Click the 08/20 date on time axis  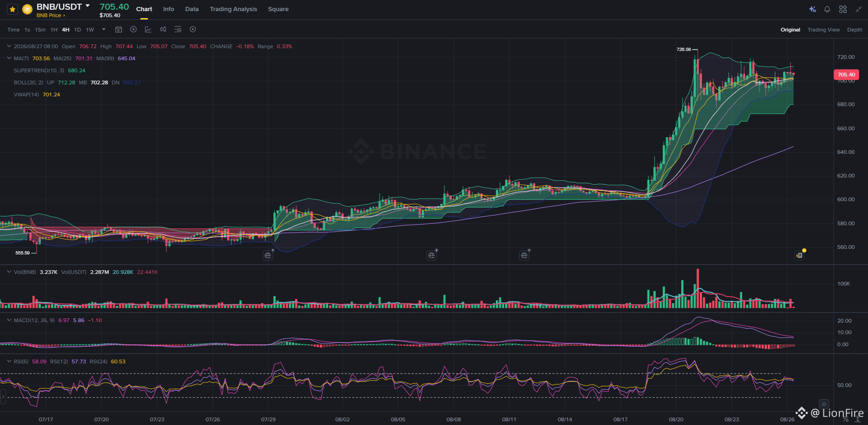pyautogui.click(x=676, y=419)
